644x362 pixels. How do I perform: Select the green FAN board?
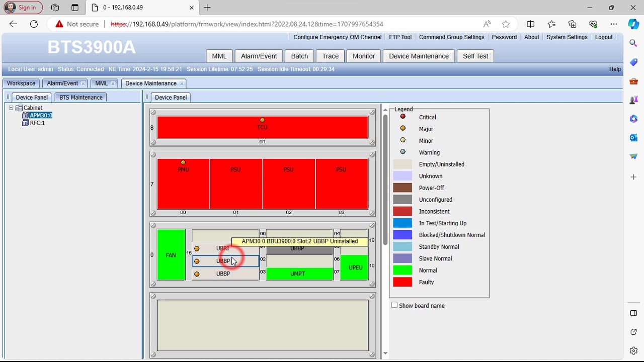(171, 255)
